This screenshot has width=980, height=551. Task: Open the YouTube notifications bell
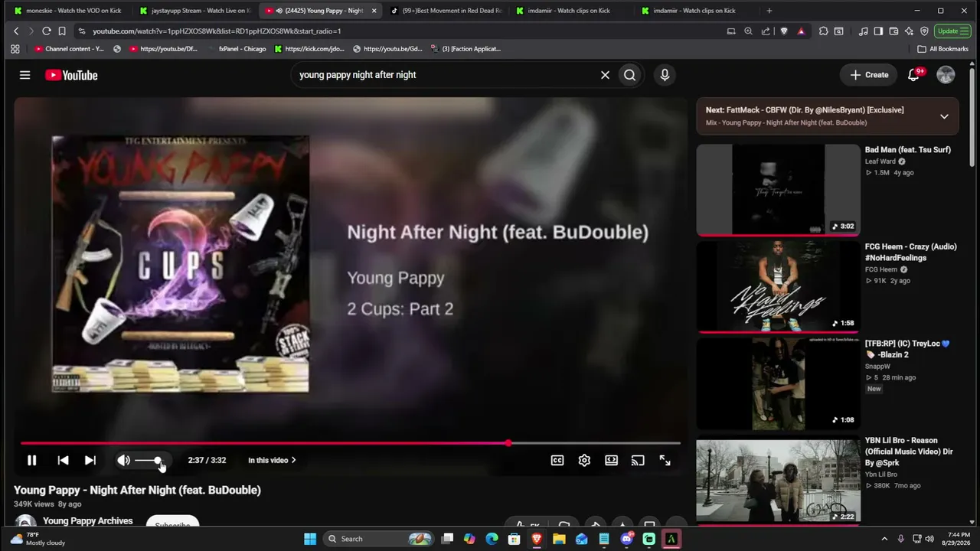pos(914,75)
